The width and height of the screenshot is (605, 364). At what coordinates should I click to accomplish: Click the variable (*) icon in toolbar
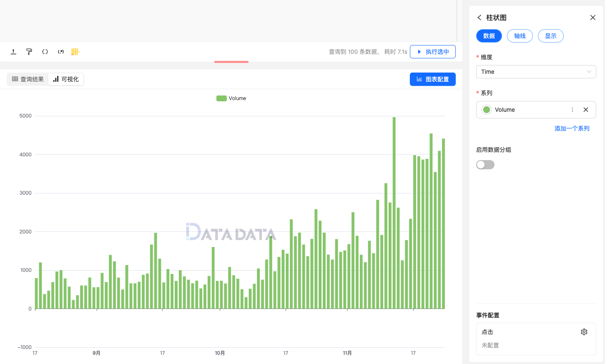(60, 51)
